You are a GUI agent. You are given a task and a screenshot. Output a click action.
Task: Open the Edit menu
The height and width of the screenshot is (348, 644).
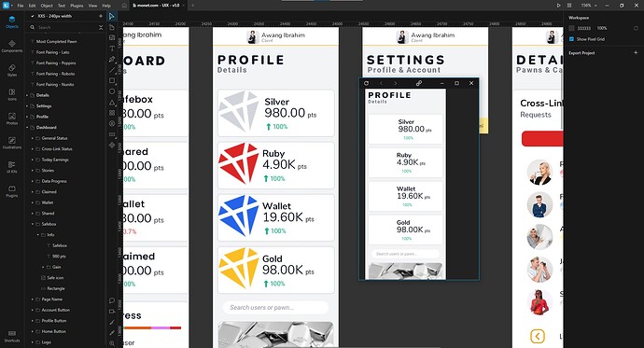click(x=32, y=6)
